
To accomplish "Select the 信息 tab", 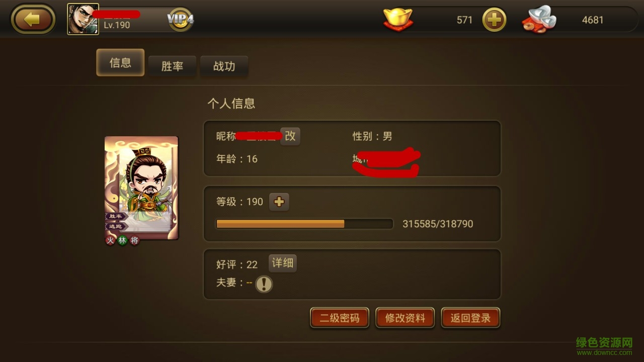I will pyautogui.click(x=120, y=62).
